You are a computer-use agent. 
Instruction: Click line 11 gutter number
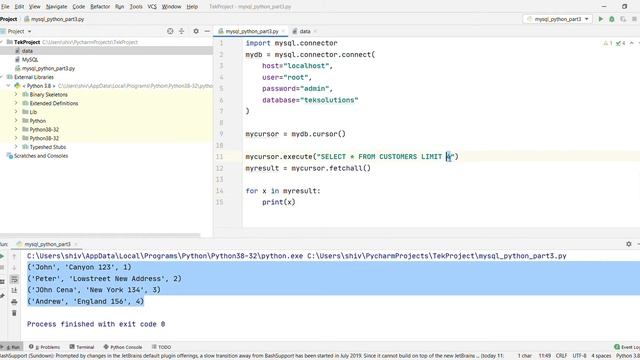coord(220,157)
